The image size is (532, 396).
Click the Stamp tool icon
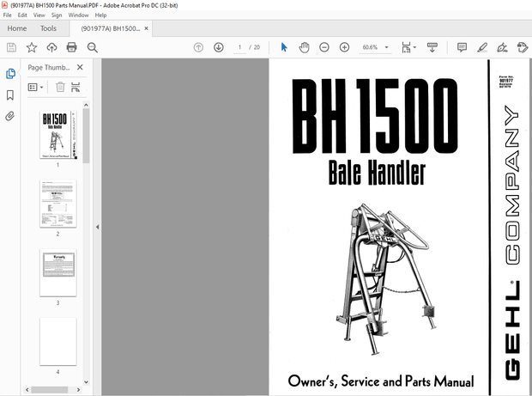pos(523,47)
